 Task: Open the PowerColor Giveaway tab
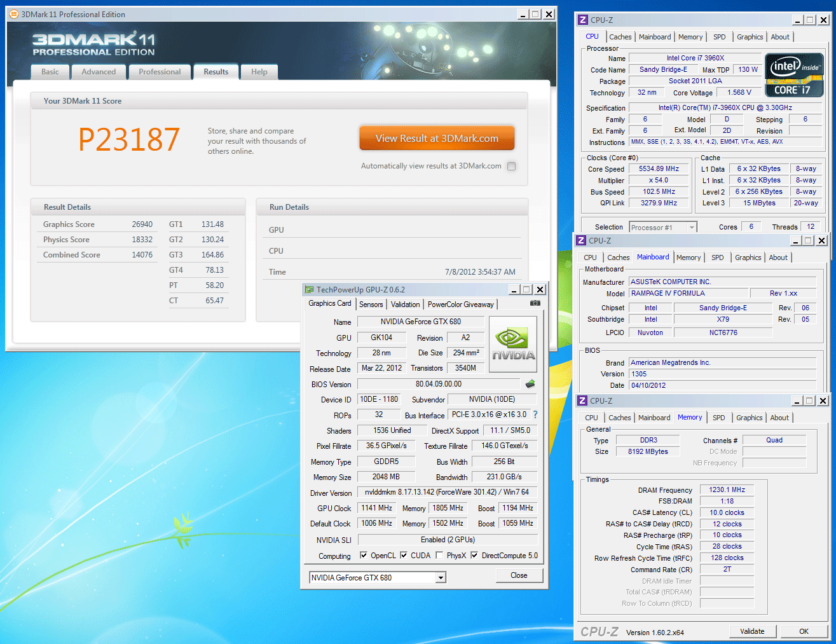coord(461,305)
